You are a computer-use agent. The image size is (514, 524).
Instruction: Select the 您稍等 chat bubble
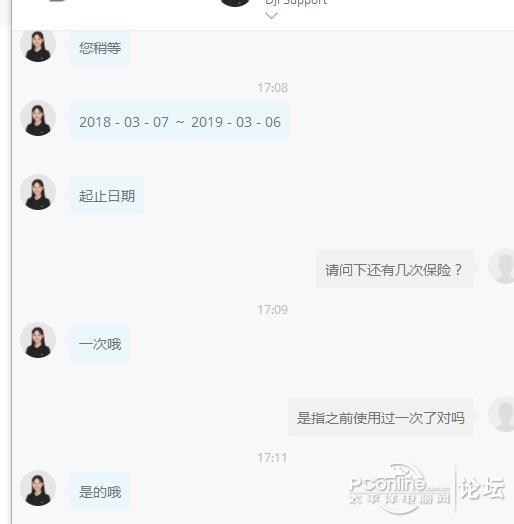pyautogui.click(x=100, y=48)
